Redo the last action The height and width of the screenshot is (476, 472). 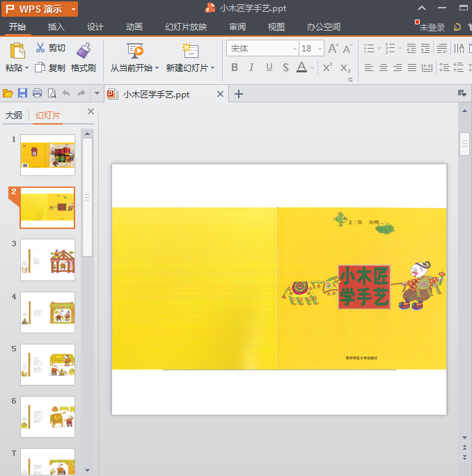[x=81, y=93]
